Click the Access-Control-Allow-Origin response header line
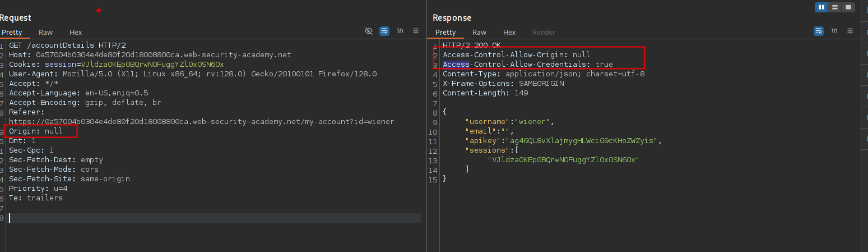This screenshot has width=868, height=252. 516,55
